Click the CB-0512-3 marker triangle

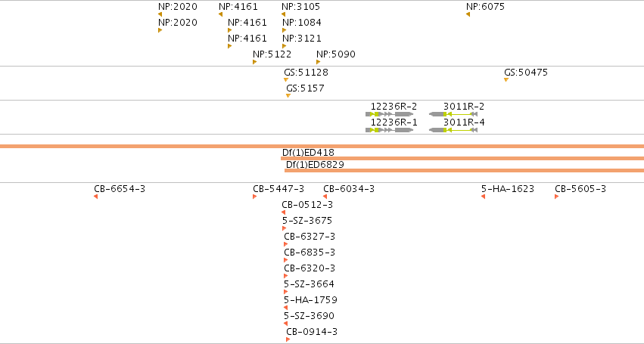283,212
